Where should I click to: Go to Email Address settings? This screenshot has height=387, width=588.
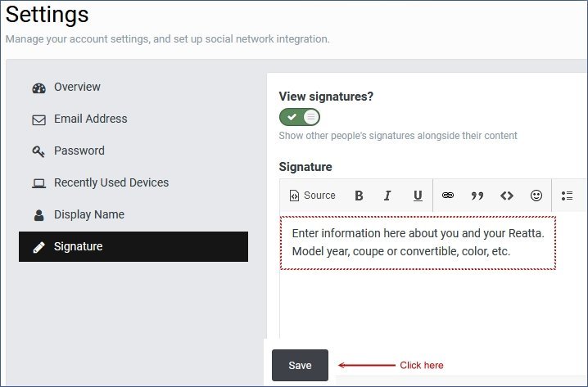pos(90,119)
